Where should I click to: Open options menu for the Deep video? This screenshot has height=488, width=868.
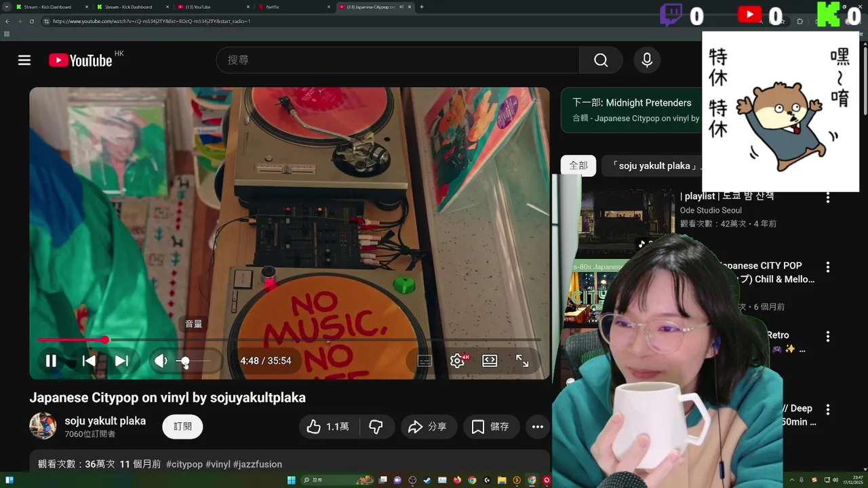827,409
